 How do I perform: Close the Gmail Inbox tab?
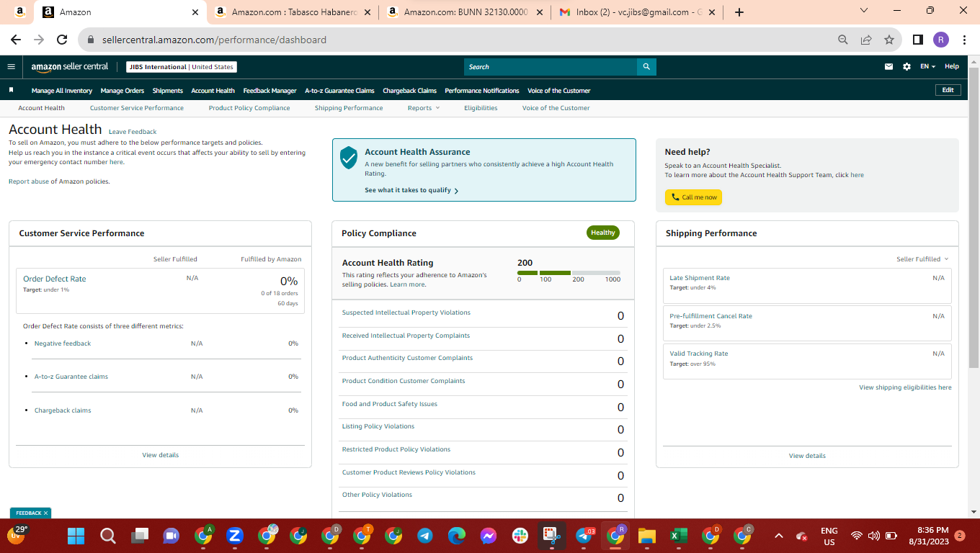point(712,12)
